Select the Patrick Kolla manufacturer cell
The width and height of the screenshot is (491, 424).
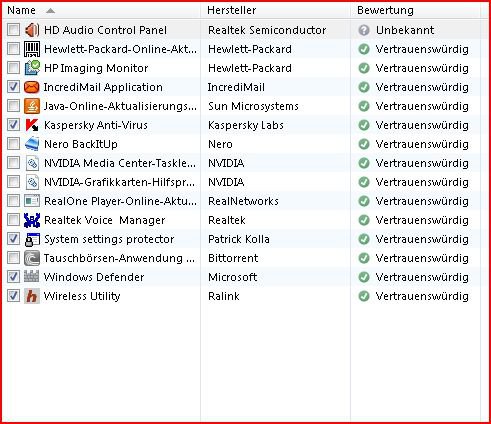239,239
